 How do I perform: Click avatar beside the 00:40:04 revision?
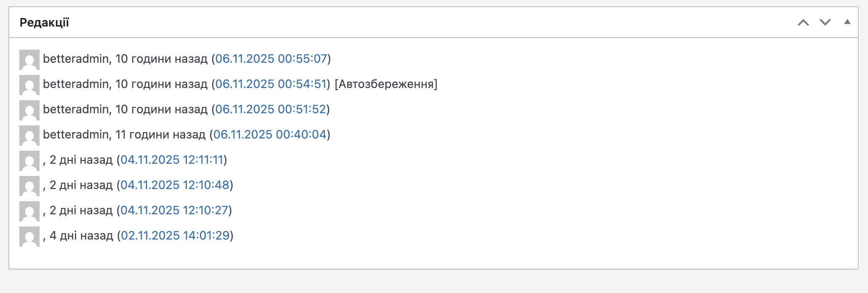pos(29,136)
